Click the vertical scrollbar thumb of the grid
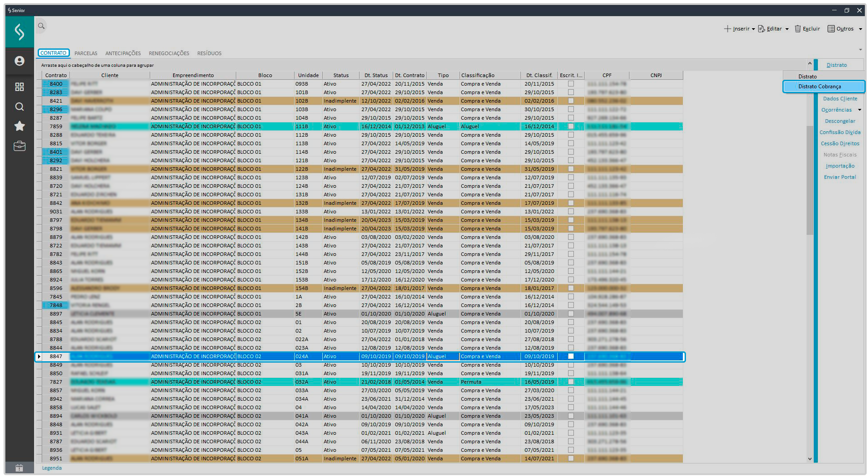The width and height of the screenshot is (868, 476). click(x=810, y=180)
